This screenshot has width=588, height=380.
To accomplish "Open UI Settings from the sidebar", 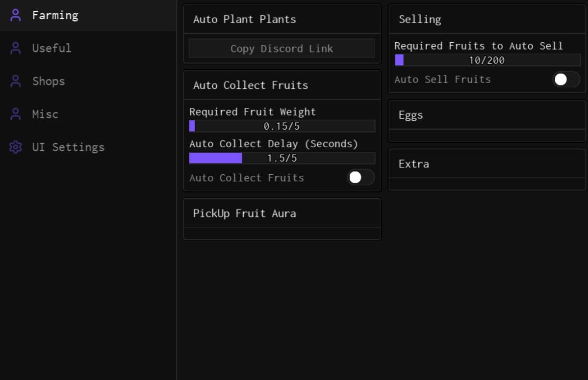I will click(68, 147).
